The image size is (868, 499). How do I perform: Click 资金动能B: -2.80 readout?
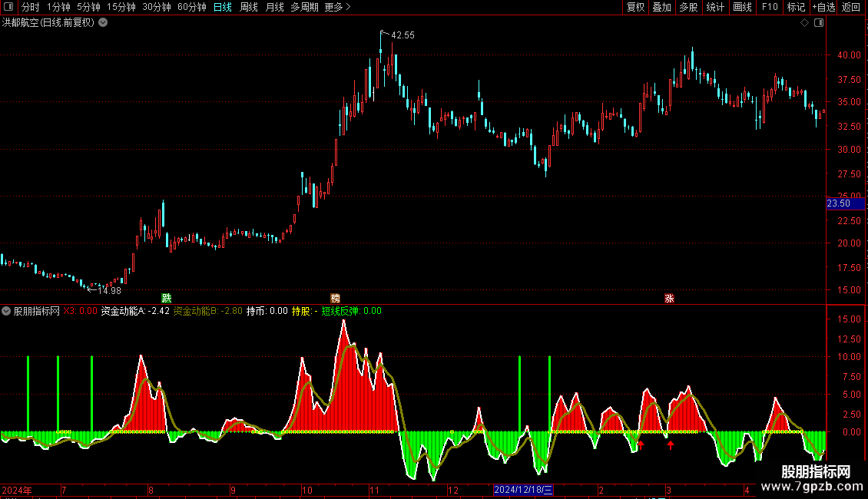(x=207, y=311)
